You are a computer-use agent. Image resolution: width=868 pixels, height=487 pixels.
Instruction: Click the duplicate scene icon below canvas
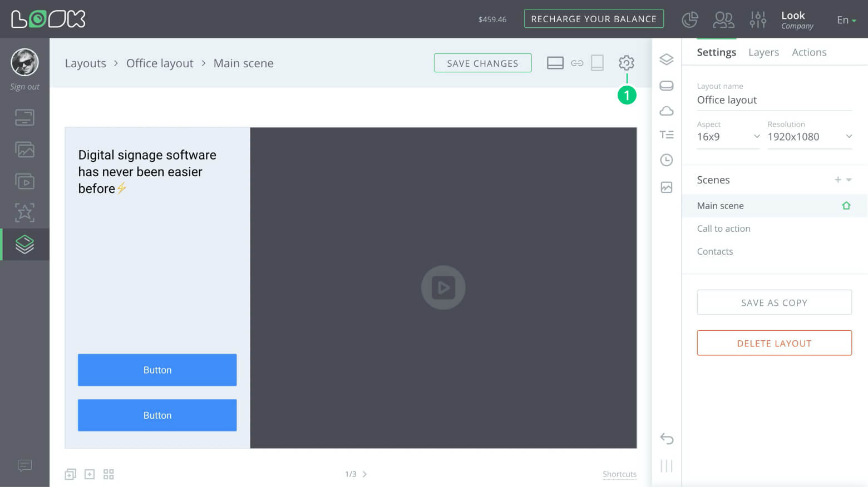pos(70,474)
